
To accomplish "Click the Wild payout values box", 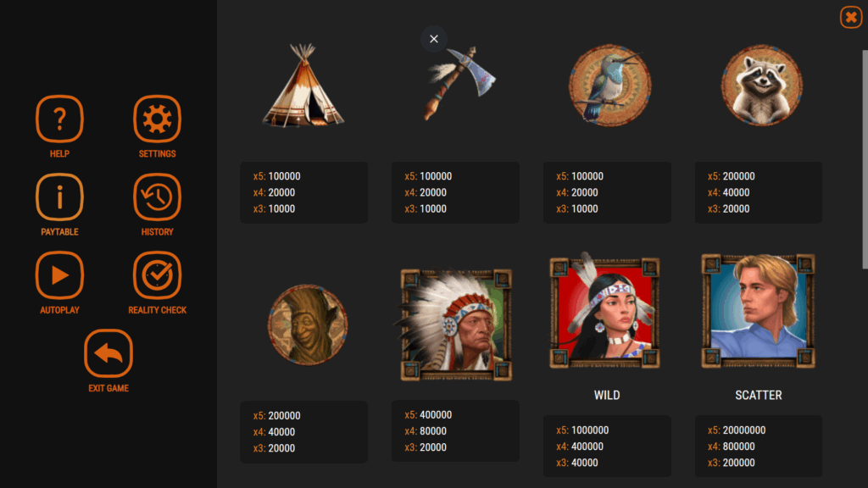I will click(x=607, y=446).
